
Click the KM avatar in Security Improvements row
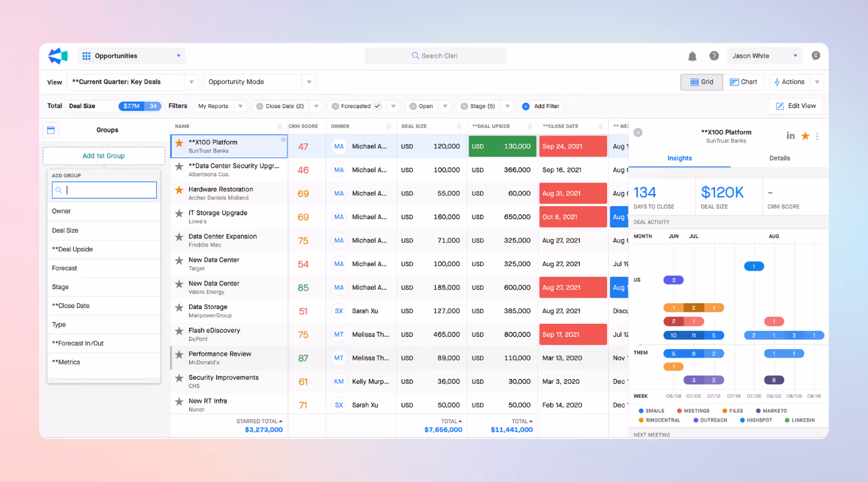339,382
